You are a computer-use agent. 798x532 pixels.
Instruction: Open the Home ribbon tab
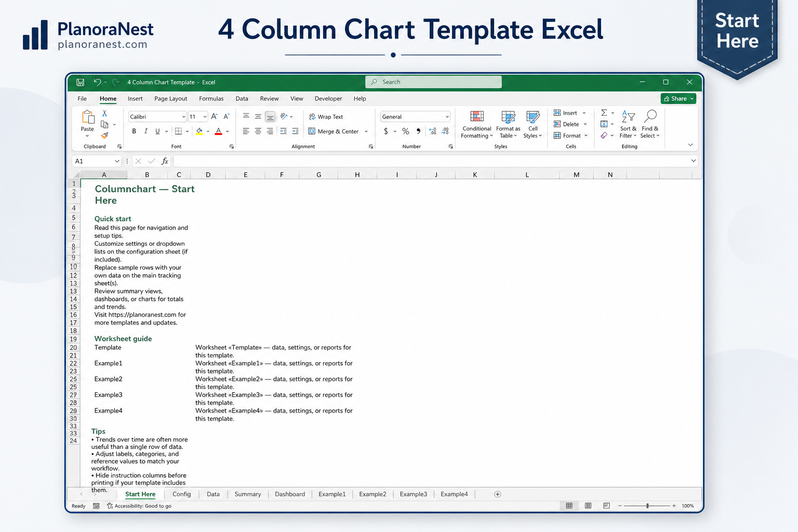(x=108, y=99)
